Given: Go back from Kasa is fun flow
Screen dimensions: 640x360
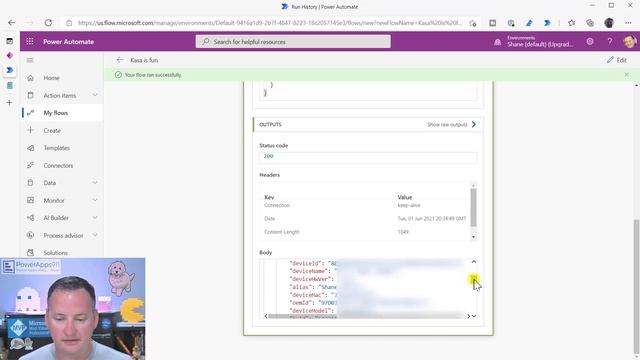Looking at the screenshot, I should tap(120, 60).
